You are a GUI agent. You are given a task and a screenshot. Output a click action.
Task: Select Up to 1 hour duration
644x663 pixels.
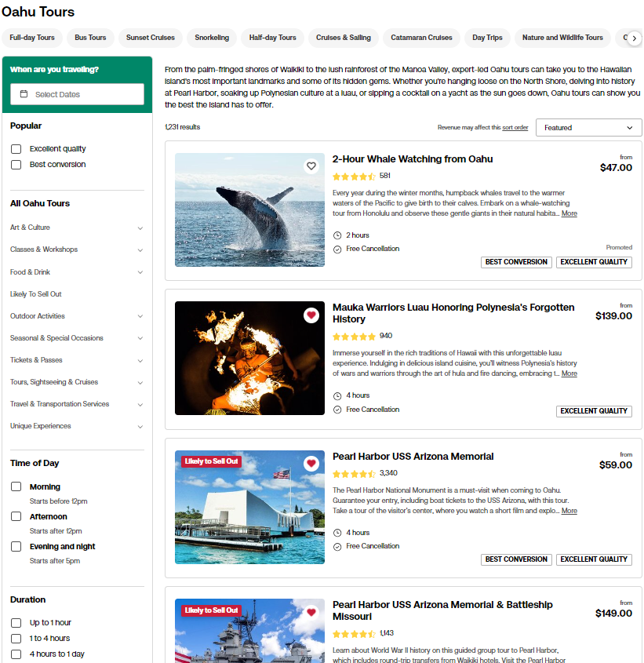click(x=16, y=623)
